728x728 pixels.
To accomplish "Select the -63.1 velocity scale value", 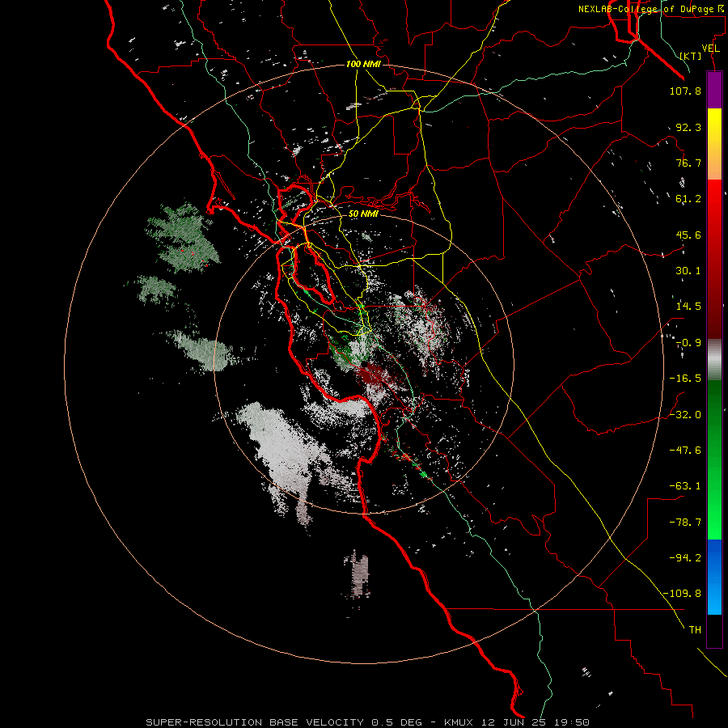I will click(685, 486).
